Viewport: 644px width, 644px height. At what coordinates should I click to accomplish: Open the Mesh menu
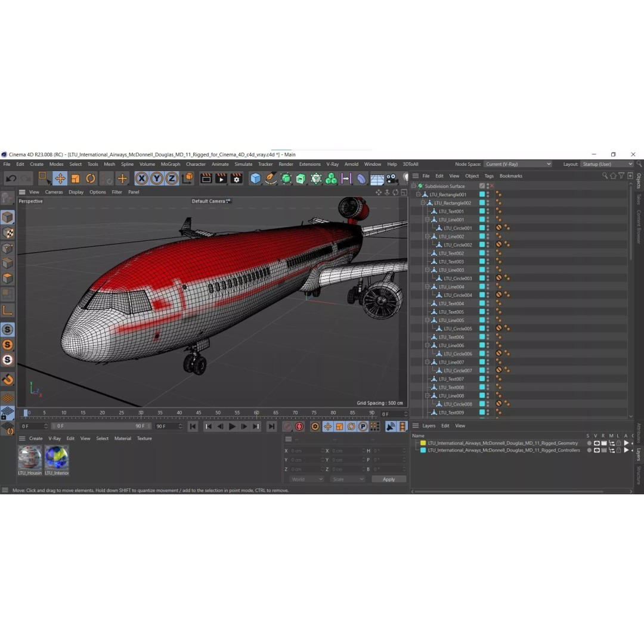click(x=109, y=165)
